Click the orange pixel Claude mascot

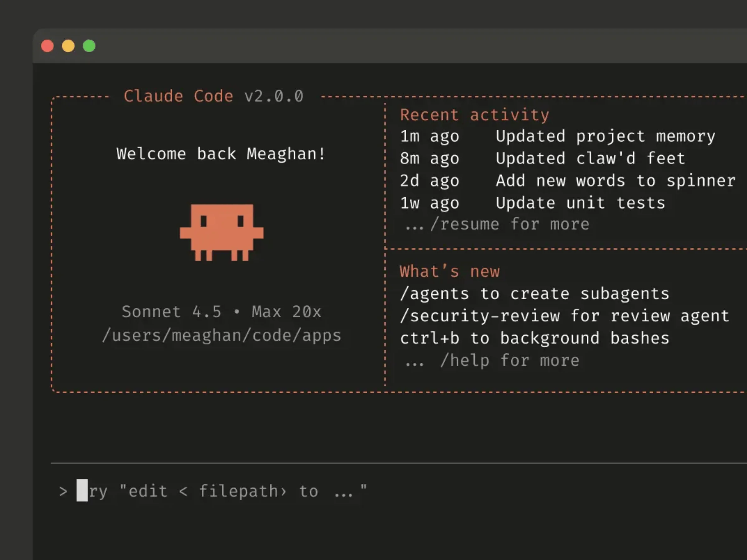pyautogui.click(x=222, y=232)
